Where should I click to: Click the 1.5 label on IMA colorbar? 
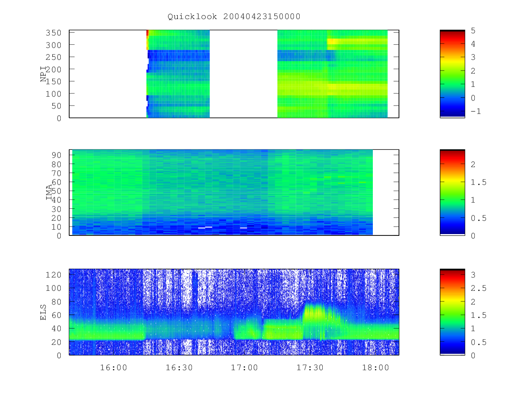coord(478,182)
